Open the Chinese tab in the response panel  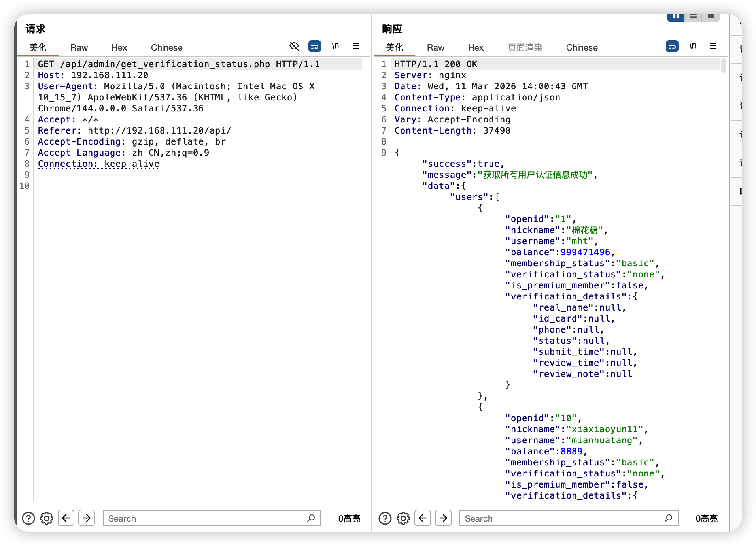[582, 47]
